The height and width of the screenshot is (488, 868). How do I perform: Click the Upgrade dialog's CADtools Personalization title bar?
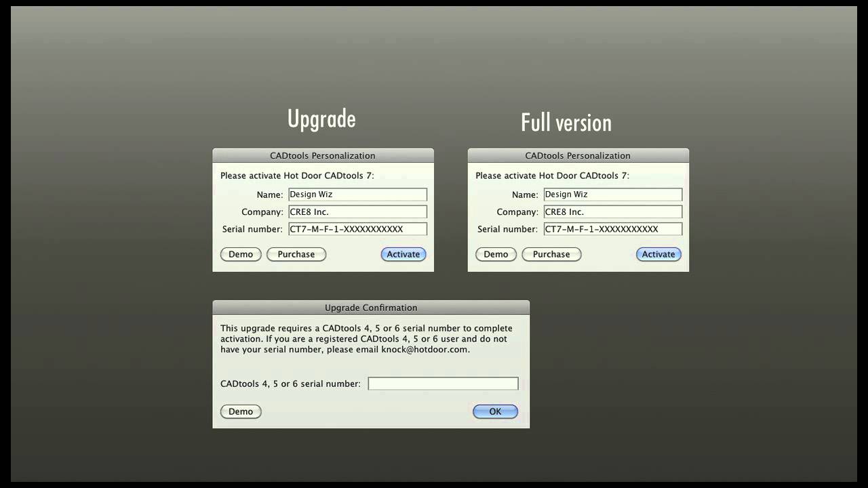coord(323,155)
